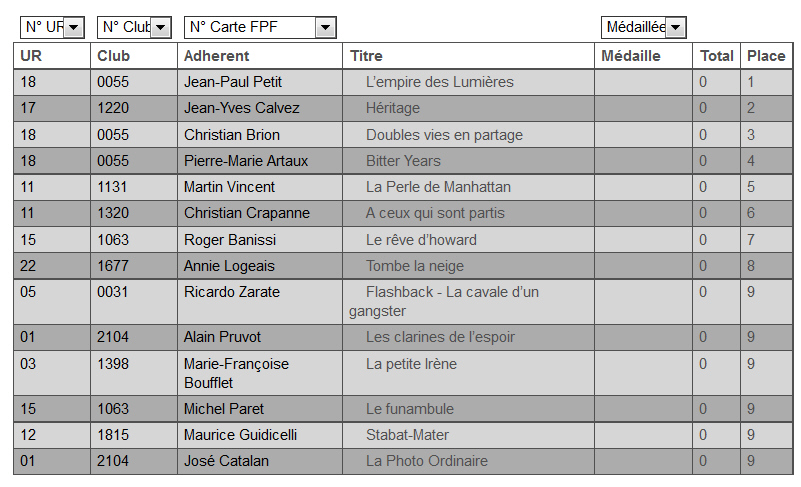Open the Médaillée dropdown filter
The image size is (801, 487).
pyautogui.click(x=643, y=27)
